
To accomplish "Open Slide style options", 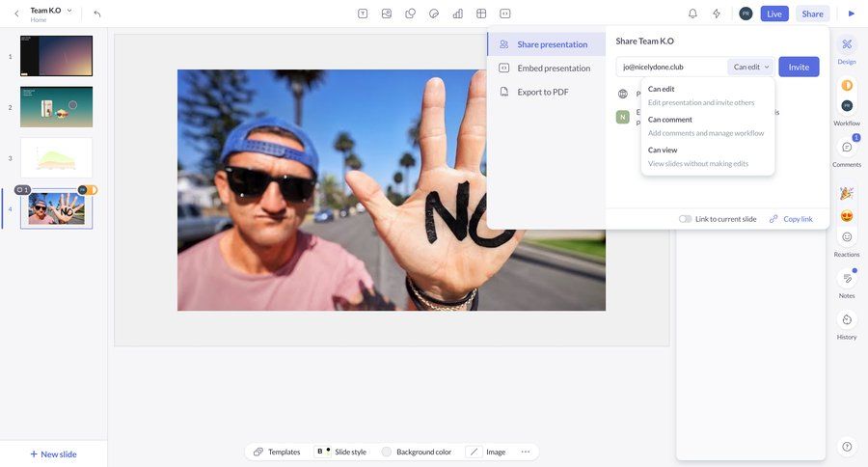I will click(340, 452).
